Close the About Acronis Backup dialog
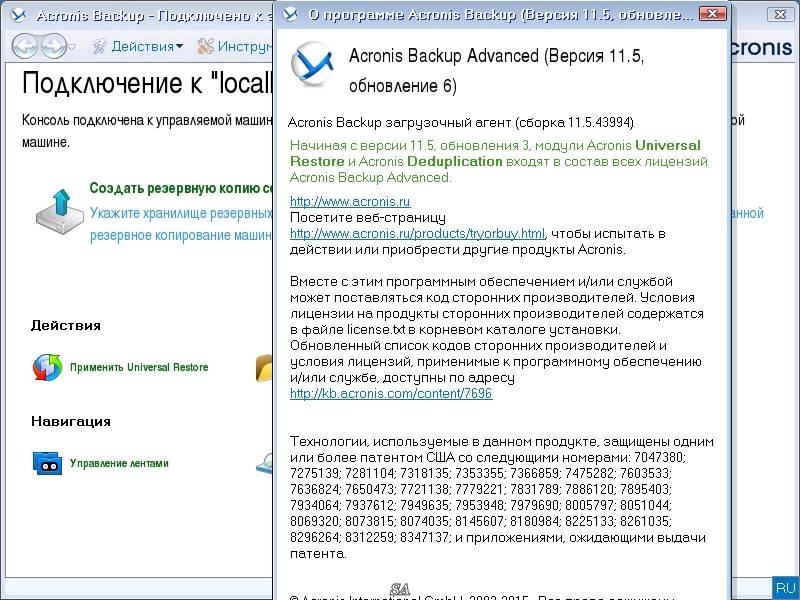 click(x=712, y=13)
